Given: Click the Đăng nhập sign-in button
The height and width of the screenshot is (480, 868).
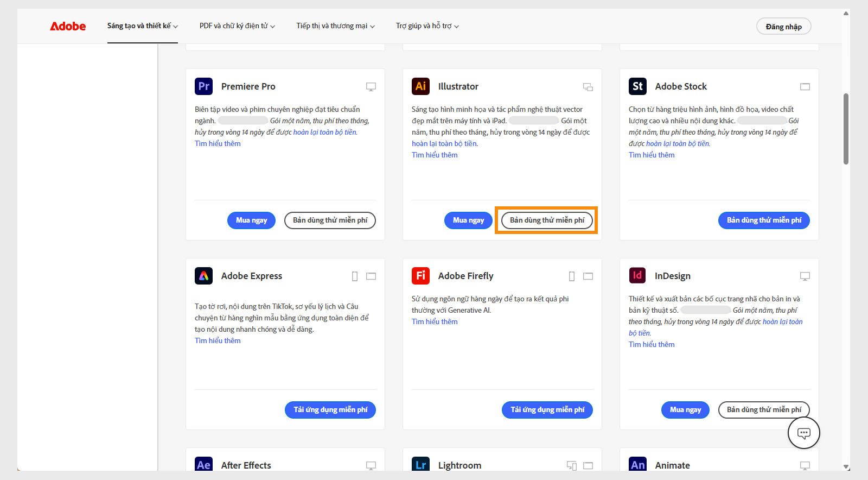Looking at the screenshot, I should pos(783,27).
